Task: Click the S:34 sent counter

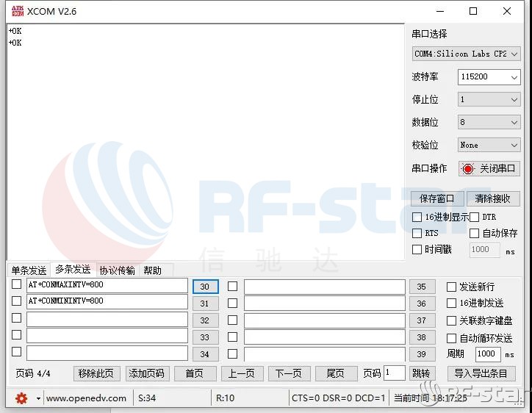Action: pyautogui.click(x=147, y=398)
